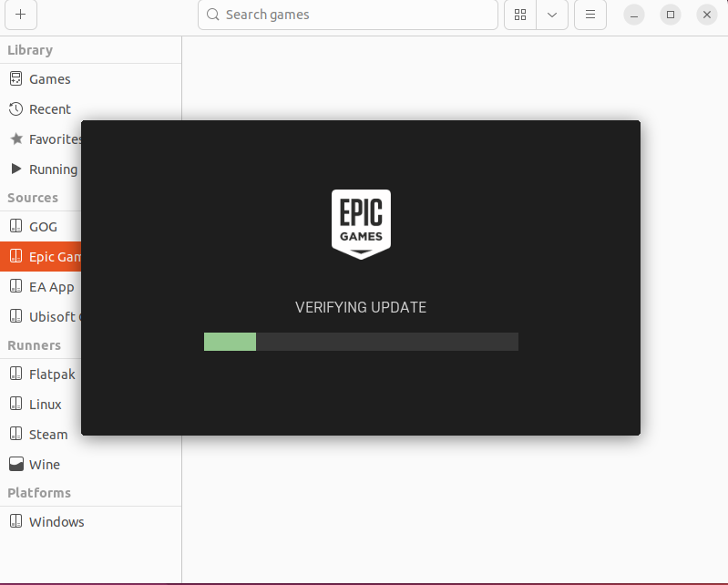Select EA App source

(x=41, y=287)
